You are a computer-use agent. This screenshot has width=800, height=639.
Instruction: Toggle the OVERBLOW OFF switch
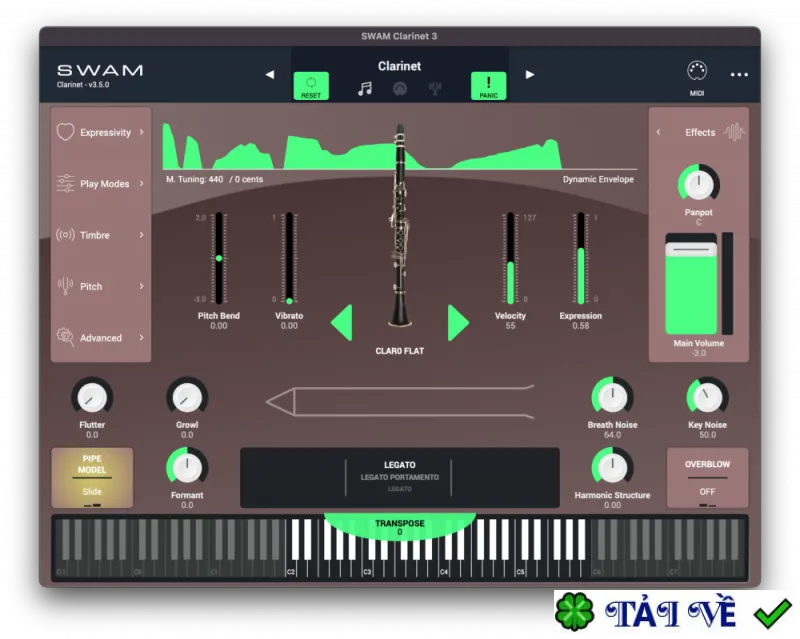click(707, 478)
